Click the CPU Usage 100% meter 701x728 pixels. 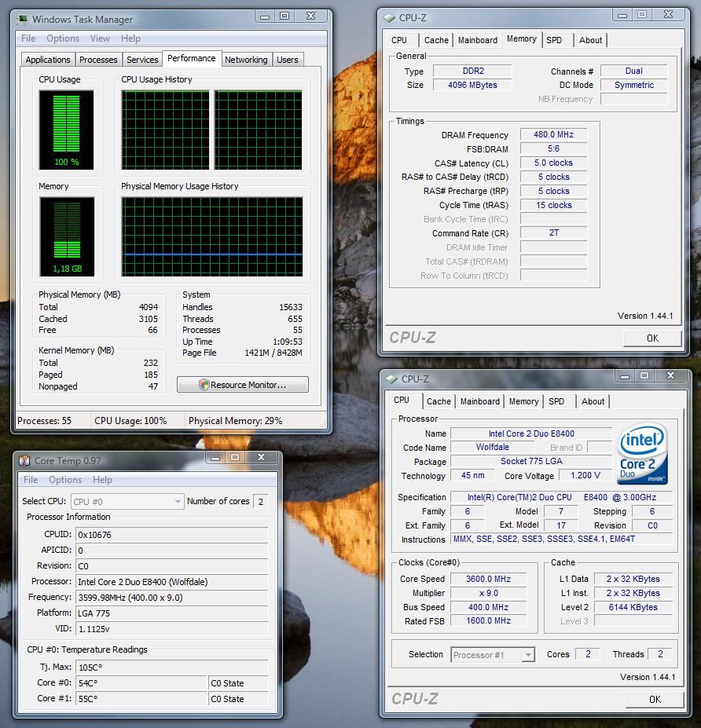(67, 130)
